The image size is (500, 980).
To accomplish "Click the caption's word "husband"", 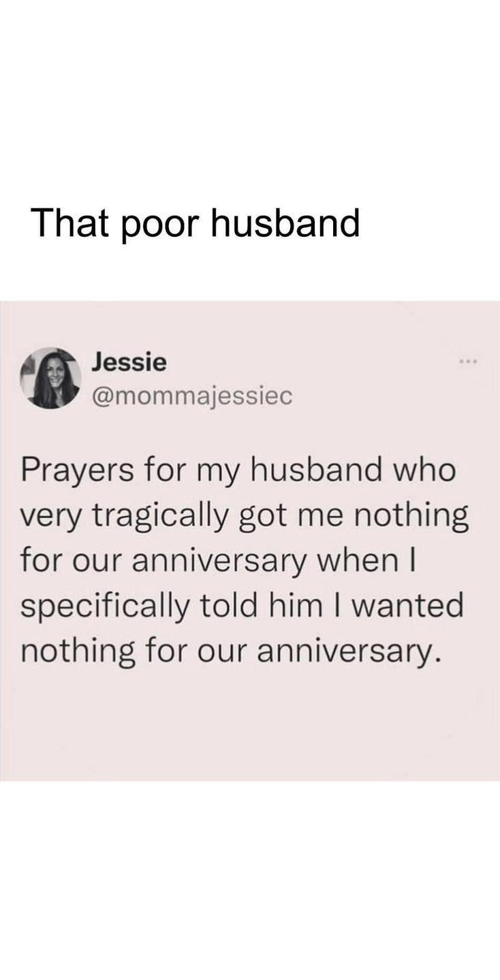I will point(284,223).
